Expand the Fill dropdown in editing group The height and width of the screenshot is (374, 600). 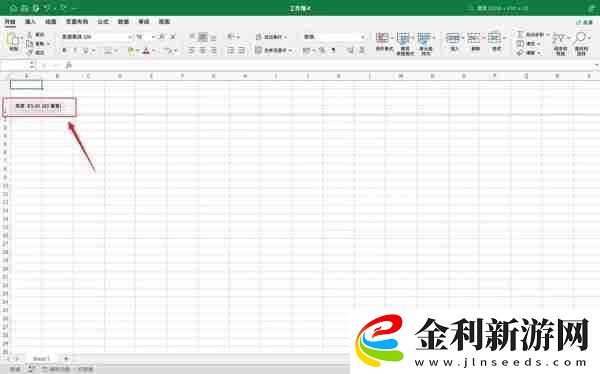pyautogui.click(x=538, y=44)
